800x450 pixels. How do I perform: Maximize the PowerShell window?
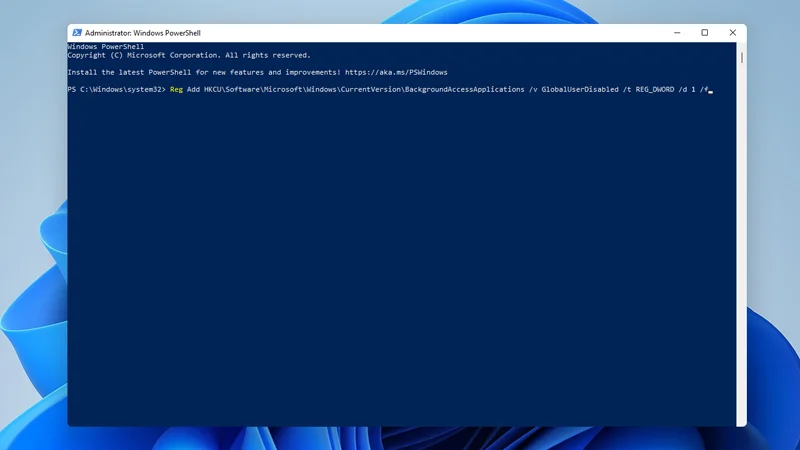(705, 33)
